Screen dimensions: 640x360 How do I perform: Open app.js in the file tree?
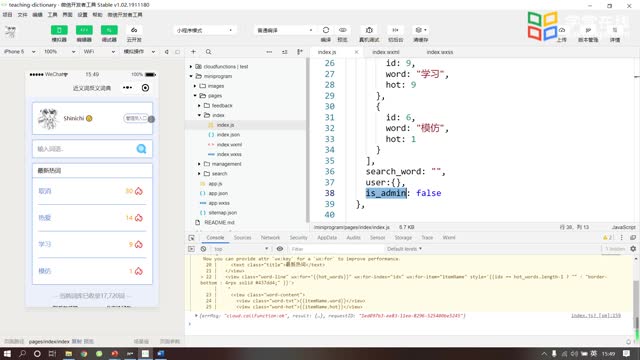pos(215,184)
